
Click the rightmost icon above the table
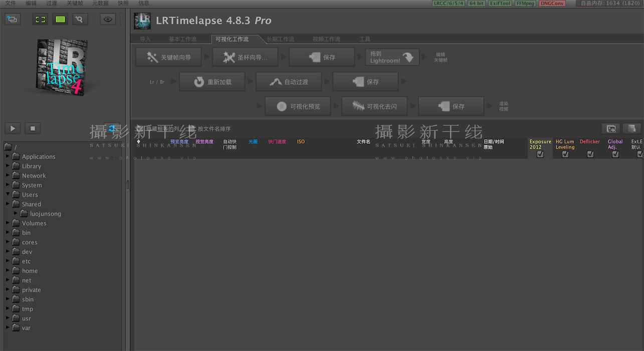click(x=632, y=129)
